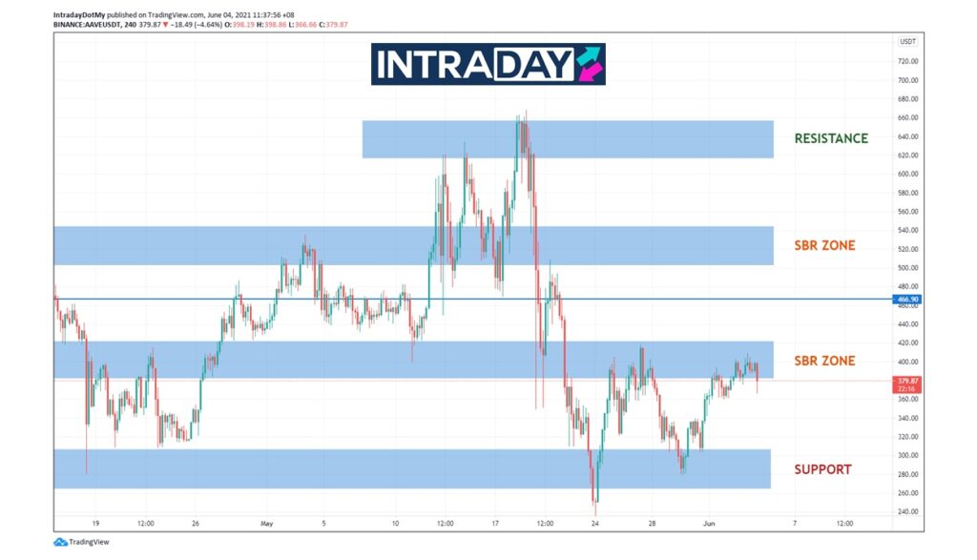The height and width of the screenshot is (560, 977).
Task: Click the May label on time axis
Action: click(268, 523)
